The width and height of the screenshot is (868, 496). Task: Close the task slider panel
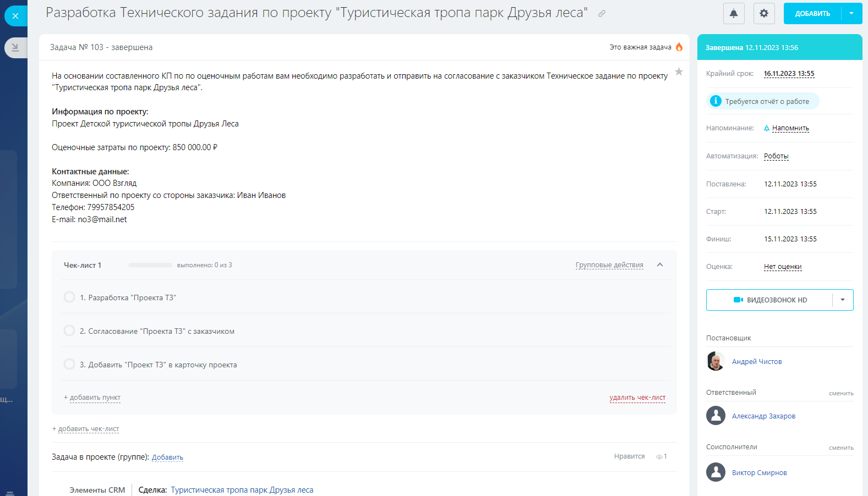[x=15, y=16]
